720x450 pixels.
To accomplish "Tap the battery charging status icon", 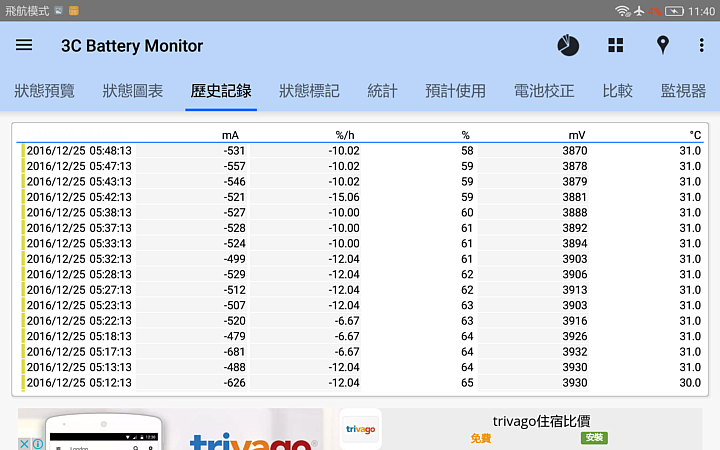I will pyautogui.click(x=674, y=11).
